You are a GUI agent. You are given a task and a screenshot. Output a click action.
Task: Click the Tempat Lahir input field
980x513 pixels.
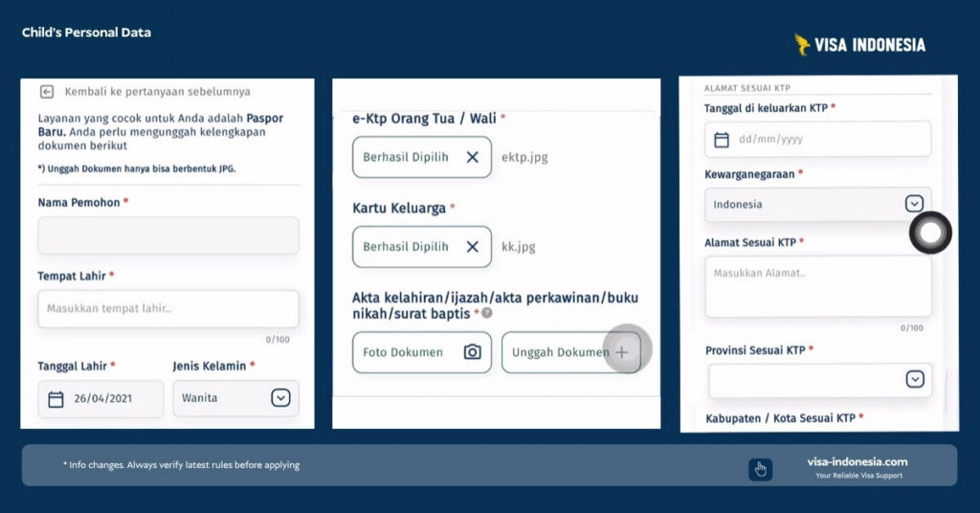click(168, 309)
